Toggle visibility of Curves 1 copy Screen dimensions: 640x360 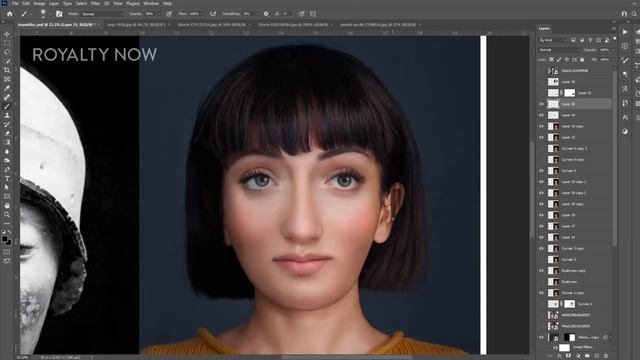[541, 293]
